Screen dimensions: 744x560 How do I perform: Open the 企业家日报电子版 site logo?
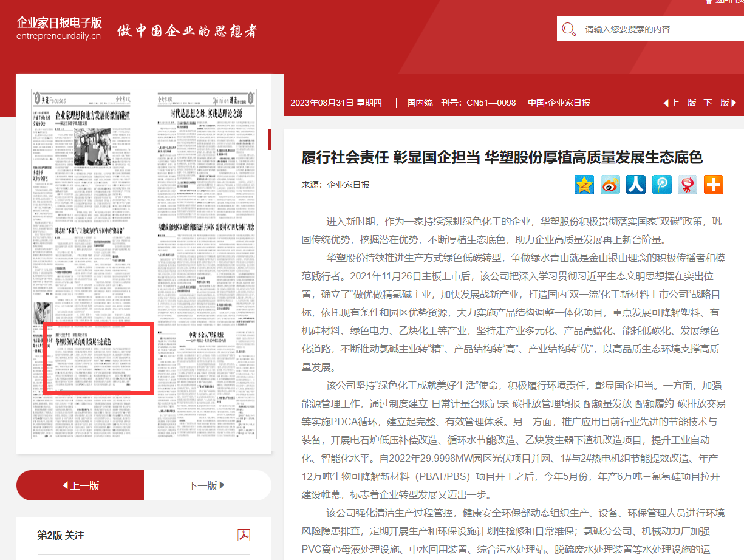pyautogui.click(x=59, y=29)
